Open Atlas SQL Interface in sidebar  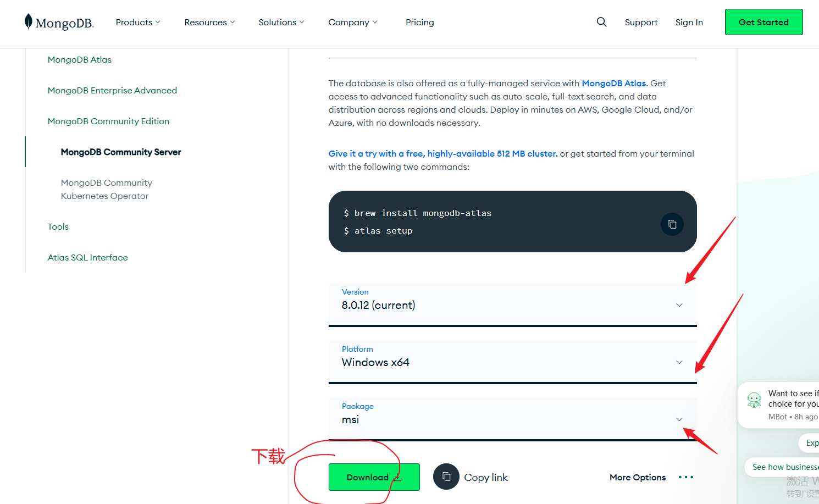point(88,257)
